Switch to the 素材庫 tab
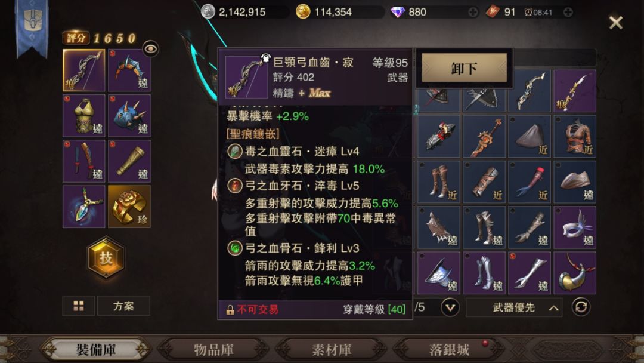 point(332,350)
